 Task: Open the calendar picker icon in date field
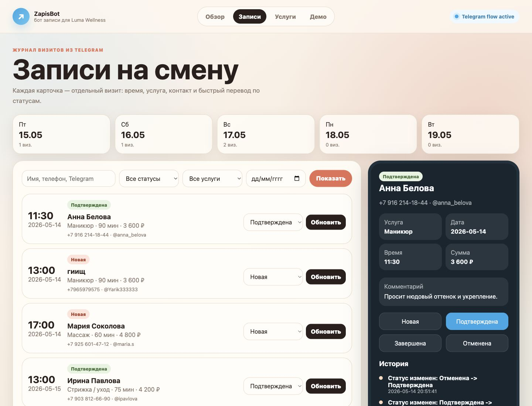pyautogui.click(x=297, y=179)
